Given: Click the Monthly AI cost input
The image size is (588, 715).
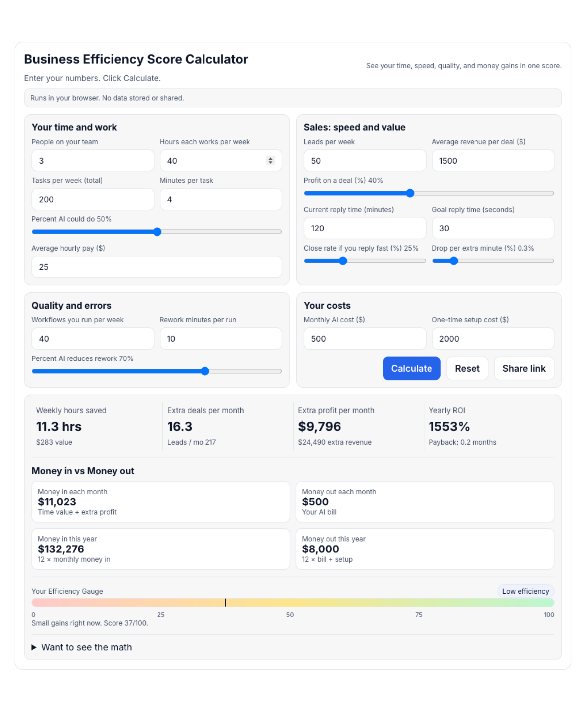Looking at the screenshot, I should pos(365,339).
